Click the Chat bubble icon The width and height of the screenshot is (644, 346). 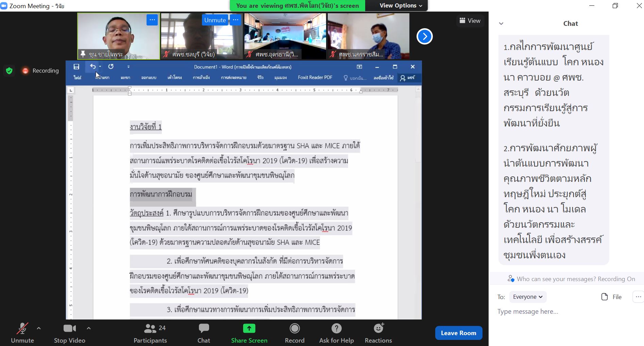point(204,328)
